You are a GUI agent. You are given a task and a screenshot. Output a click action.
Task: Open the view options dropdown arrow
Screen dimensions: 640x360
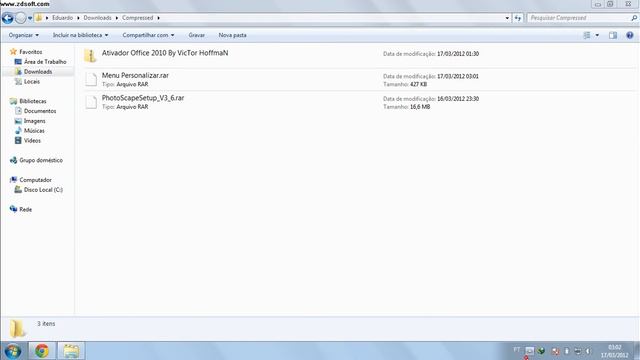597,36
